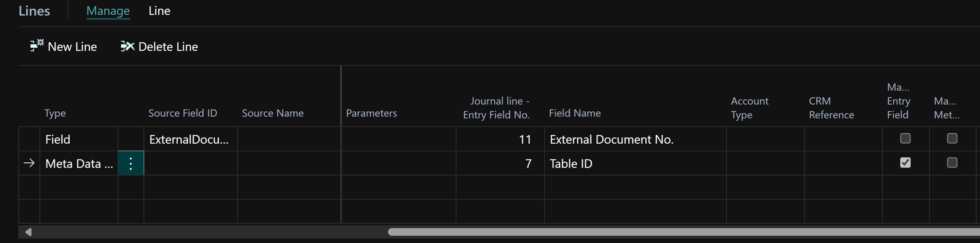
Task: Select the entry field number 11 cell
Action: click(x=499, y=139)
